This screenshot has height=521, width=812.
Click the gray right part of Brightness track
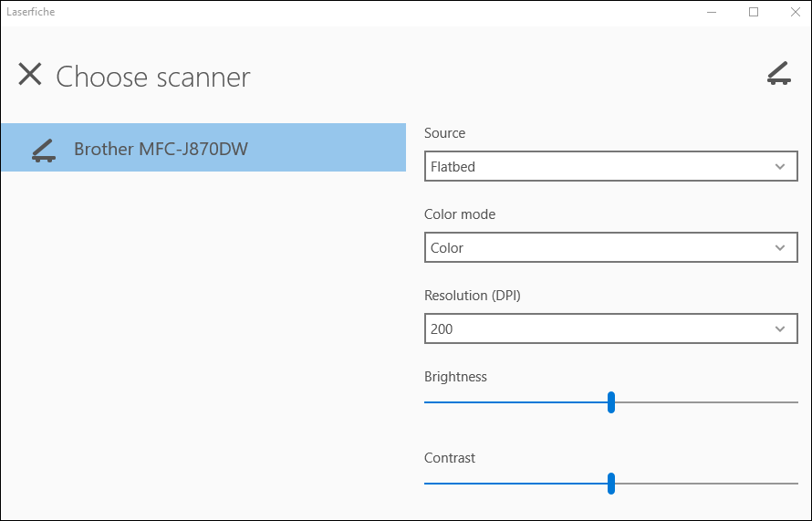(706, 402)
